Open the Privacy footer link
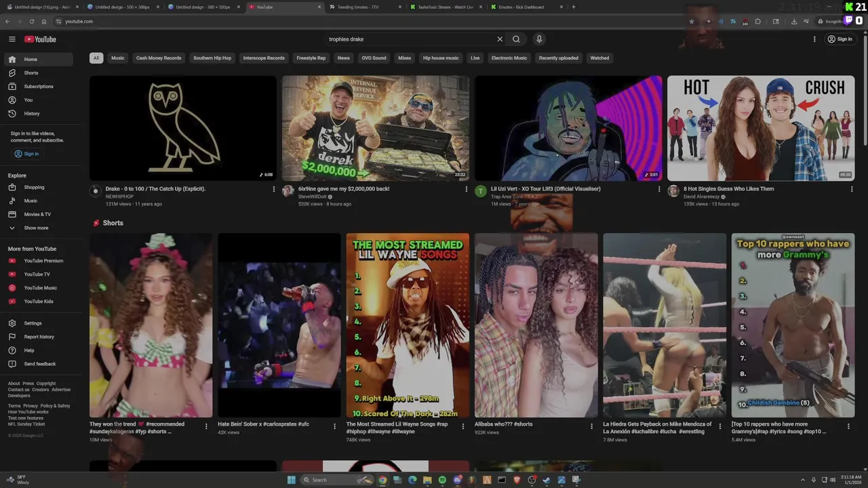Image resolution: width=868 pixels, height=488 pixels. (31, 406)
